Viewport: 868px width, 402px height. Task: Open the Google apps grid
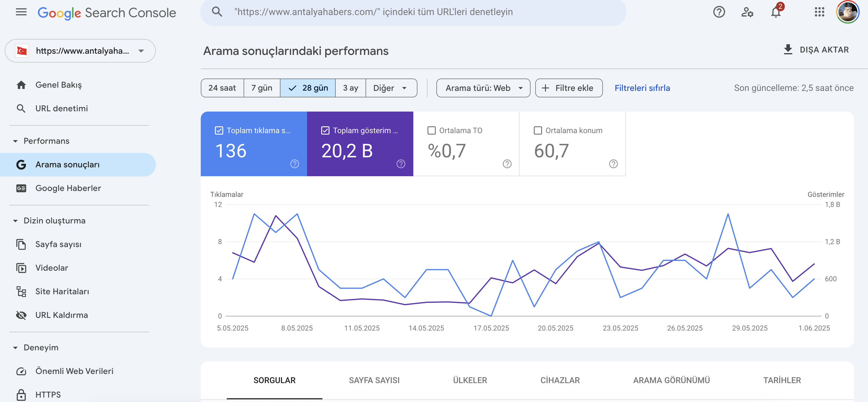click(819, 12)
